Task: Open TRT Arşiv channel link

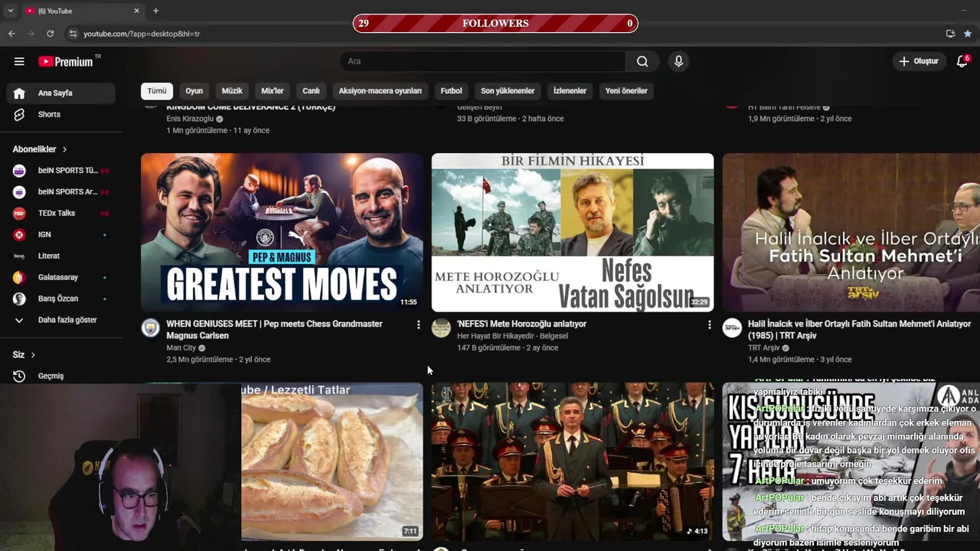Action: [764, 348]
